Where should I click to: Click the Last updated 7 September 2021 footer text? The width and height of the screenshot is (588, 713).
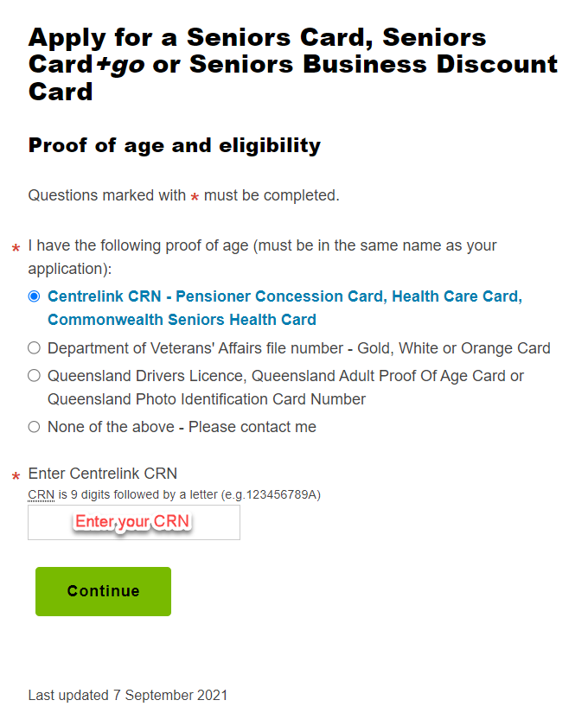click(x=128, y=695)
